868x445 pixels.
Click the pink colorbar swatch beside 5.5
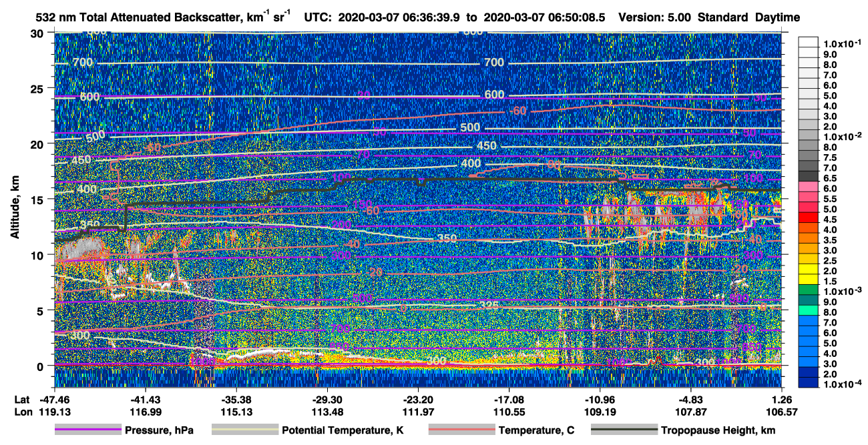click(808, 198)
